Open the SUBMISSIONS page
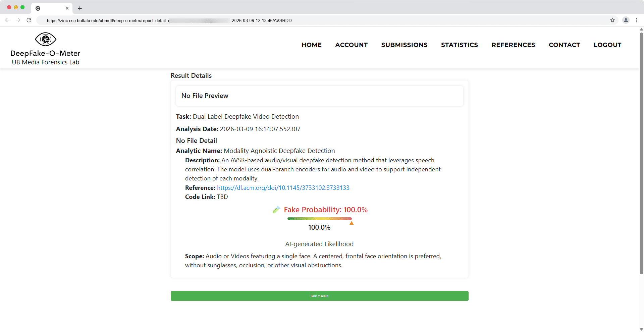This screenshot has height=332, width=644. (x=404, y=45)
